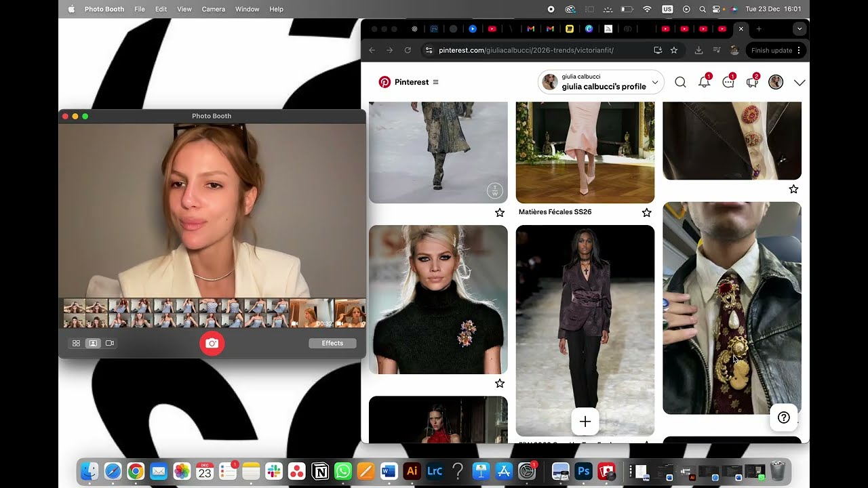Open the Chrome profile avatar
868x488 pixels.
(734, 50)
